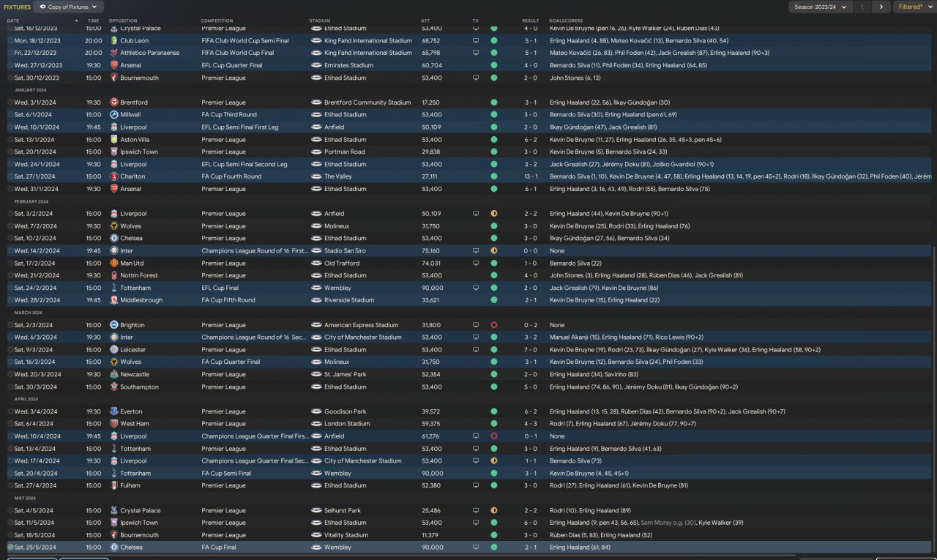Open the Riverside Stadium link
This screenshot has height=560, width=937.
click(x=348, y=300)
